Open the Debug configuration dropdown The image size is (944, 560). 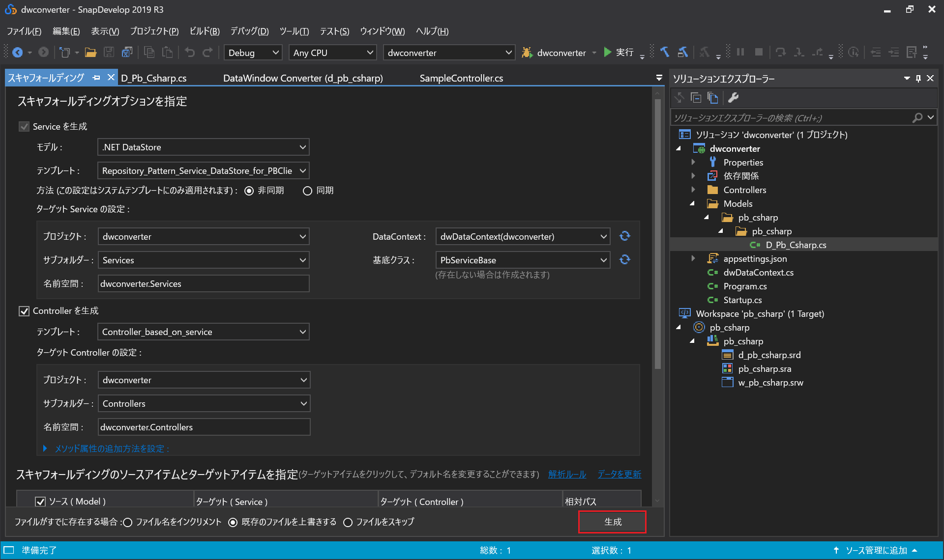(253, 53)
